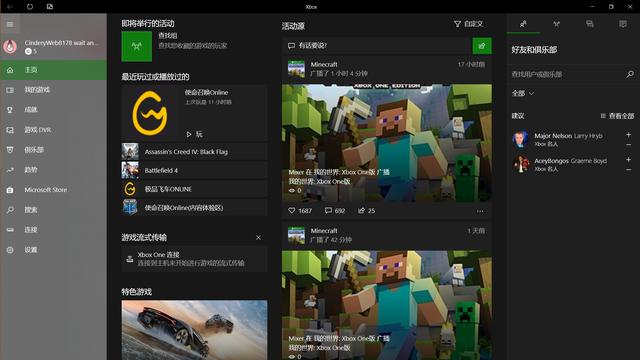
Task: Like the first Minecraft post with heart
Action: click(x=300, y=211)
